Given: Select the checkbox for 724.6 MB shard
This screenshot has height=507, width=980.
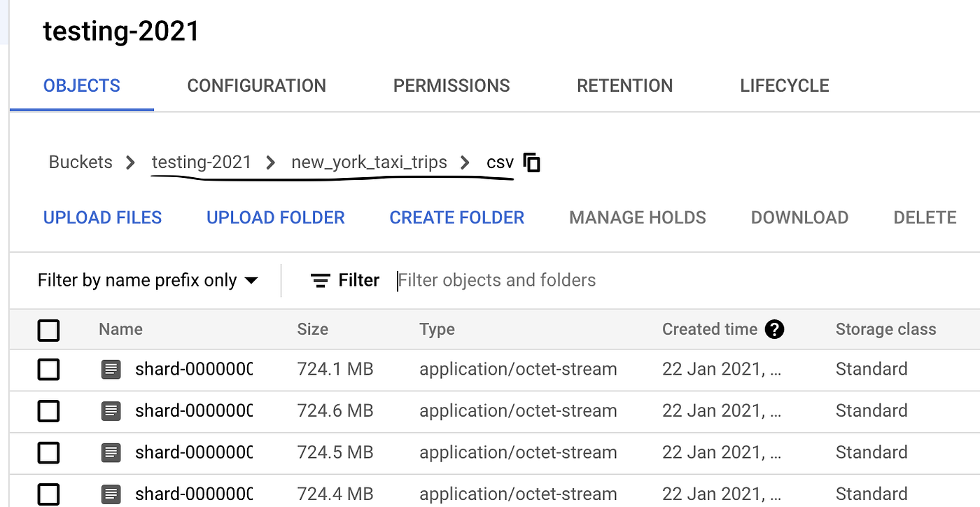Looking at the screenshot, I should tap(48, 410).
